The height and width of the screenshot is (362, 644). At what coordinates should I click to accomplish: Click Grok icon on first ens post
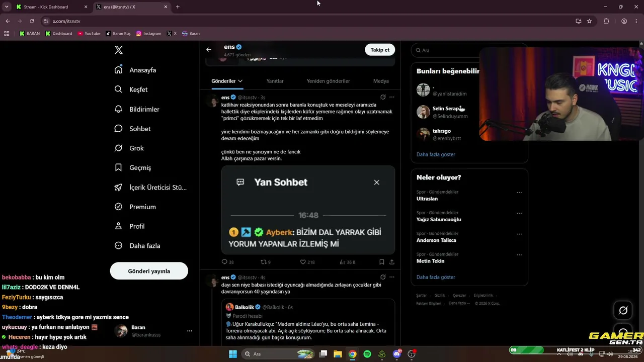[x=383, y=97]
